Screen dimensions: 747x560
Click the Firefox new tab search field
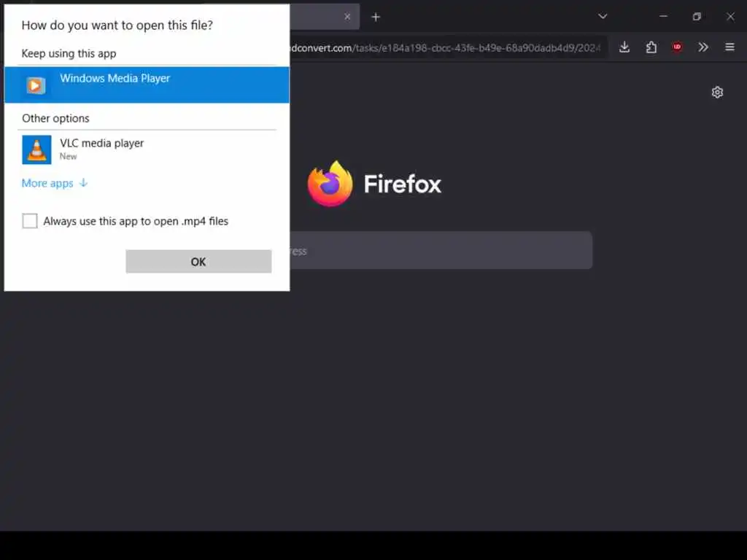(x=441, y=251)
